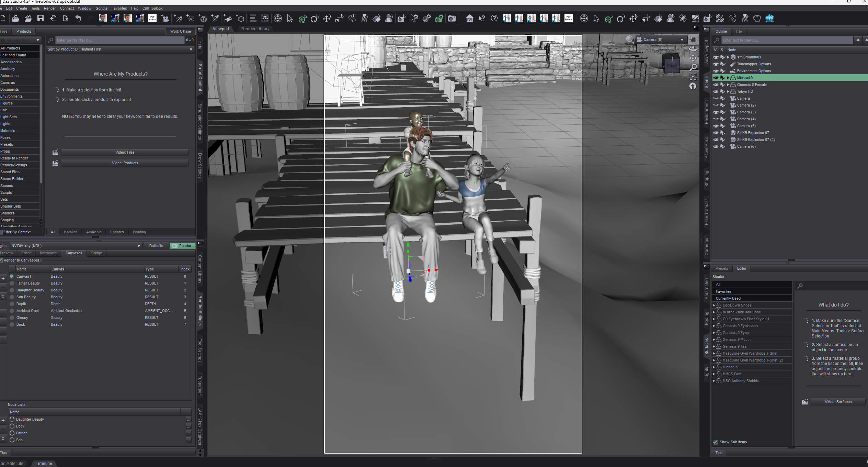This screenshot has height=467, width=868.
Task: Click the clapperboard icon beside Video: Files
Action: coord(55,152)
